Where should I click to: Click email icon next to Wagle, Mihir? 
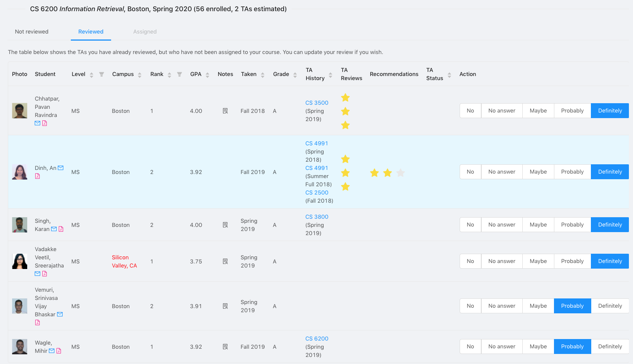(x=52, y=351)
